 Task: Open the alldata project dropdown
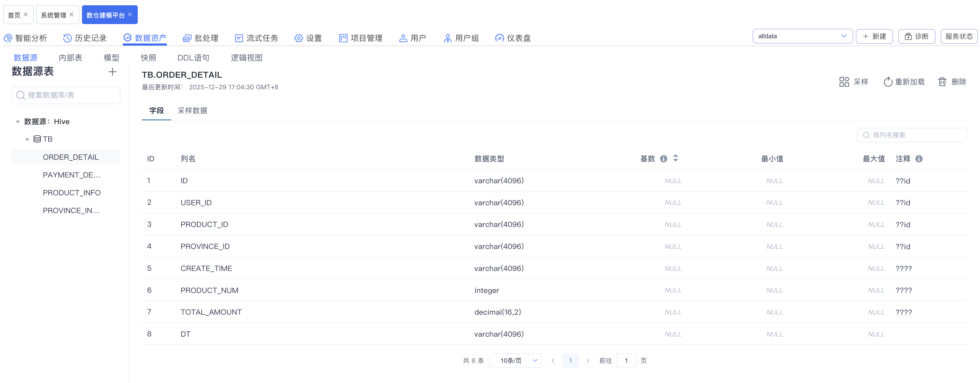pos(802,36)
